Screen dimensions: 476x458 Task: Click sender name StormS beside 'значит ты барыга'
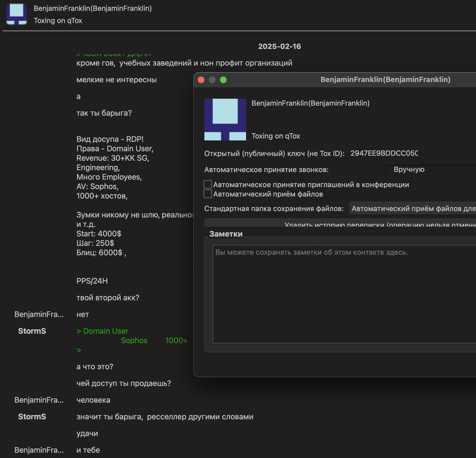coord(32,417)
